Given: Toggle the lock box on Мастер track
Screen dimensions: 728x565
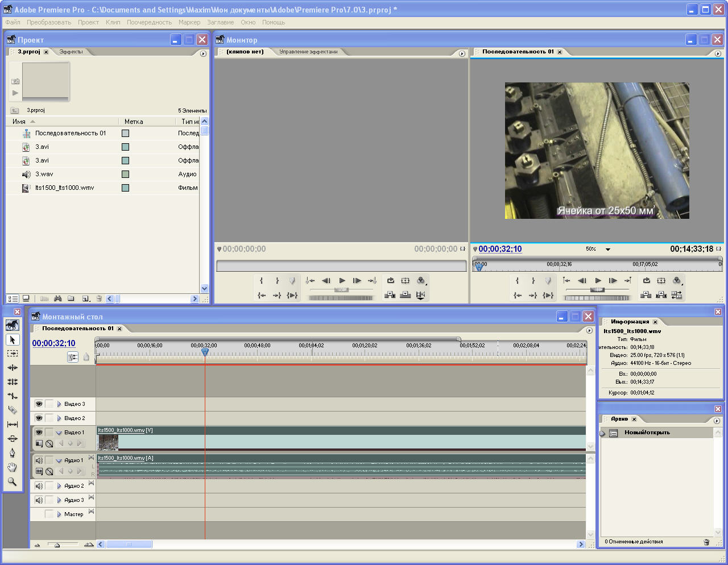Looking at the screenshot, I should tap(49, 514).
